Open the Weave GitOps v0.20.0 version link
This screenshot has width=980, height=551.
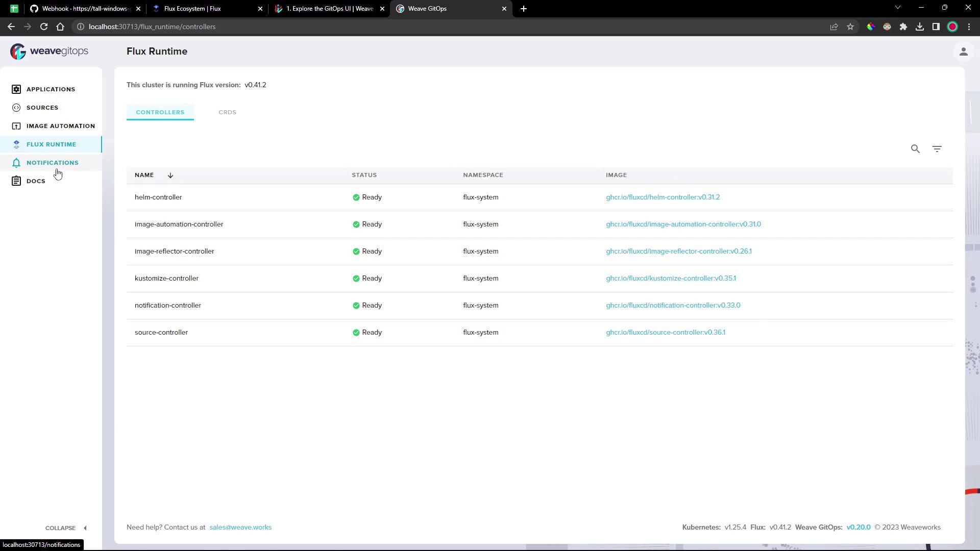858,528
